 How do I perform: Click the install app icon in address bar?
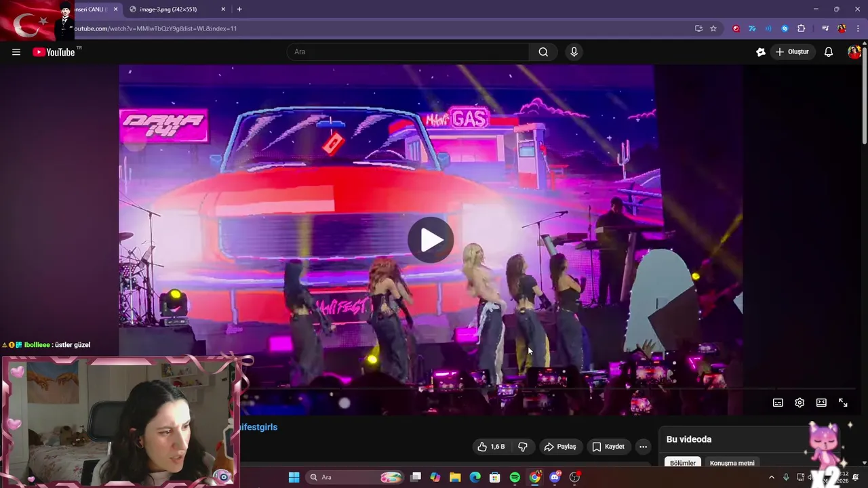698,28
